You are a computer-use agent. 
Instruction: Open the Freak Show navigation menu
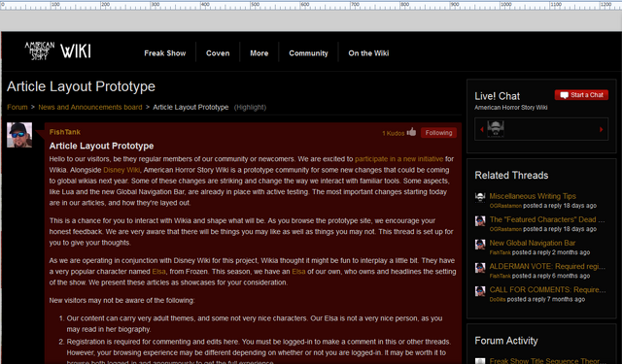point(165,53)
